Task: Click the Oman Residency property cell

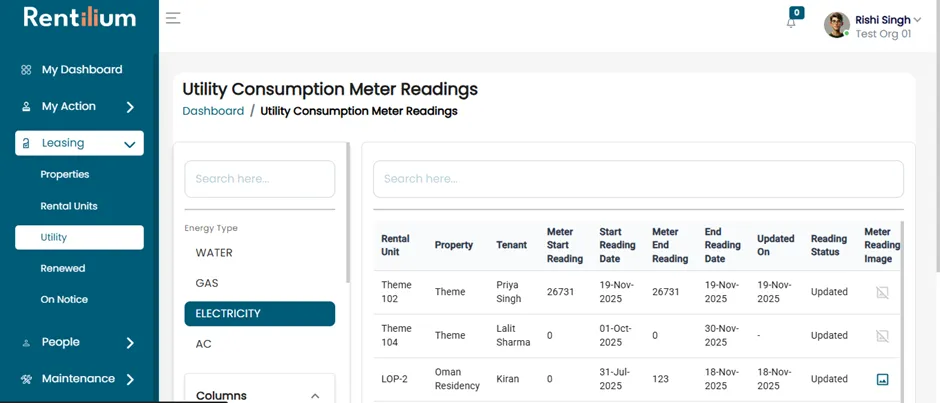Action: [x=457, y=380]
